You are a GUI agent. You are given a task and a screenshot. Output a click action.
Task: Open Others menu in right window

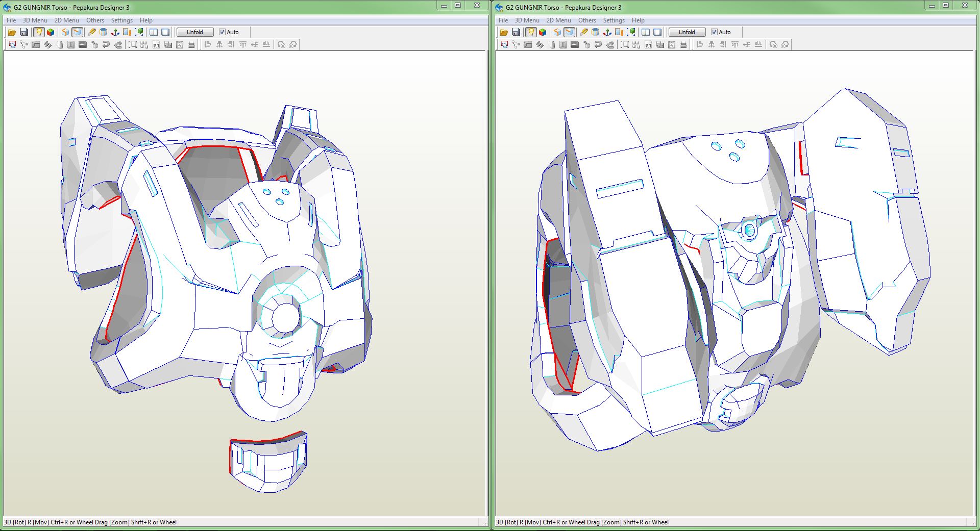(587, 20)
